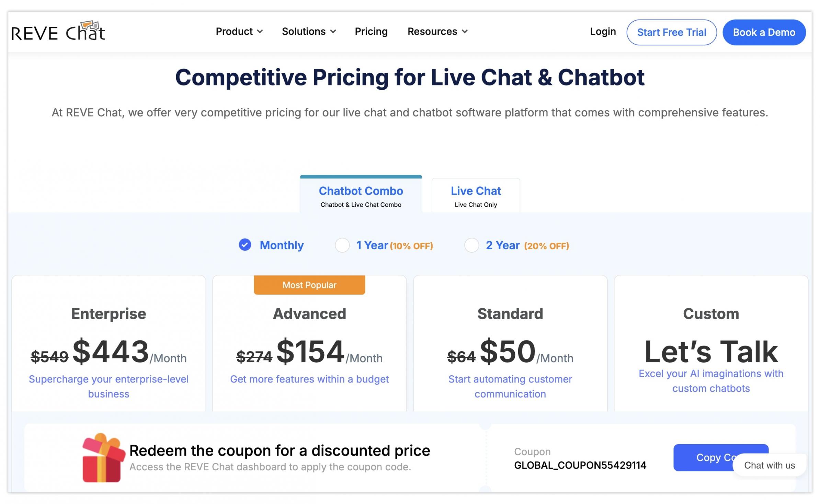The image size is (820, 504).
Task: Click the Login link
Action: (x=603, y=32)
